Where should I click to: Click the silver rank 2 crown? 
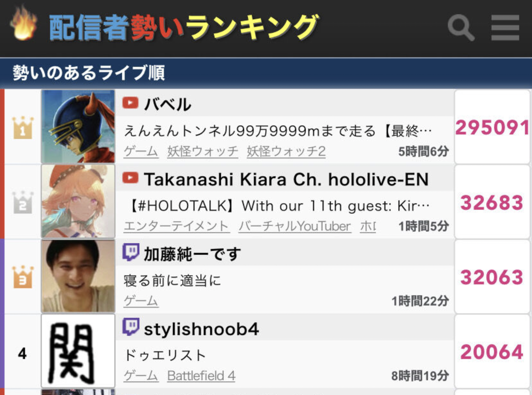22,202
